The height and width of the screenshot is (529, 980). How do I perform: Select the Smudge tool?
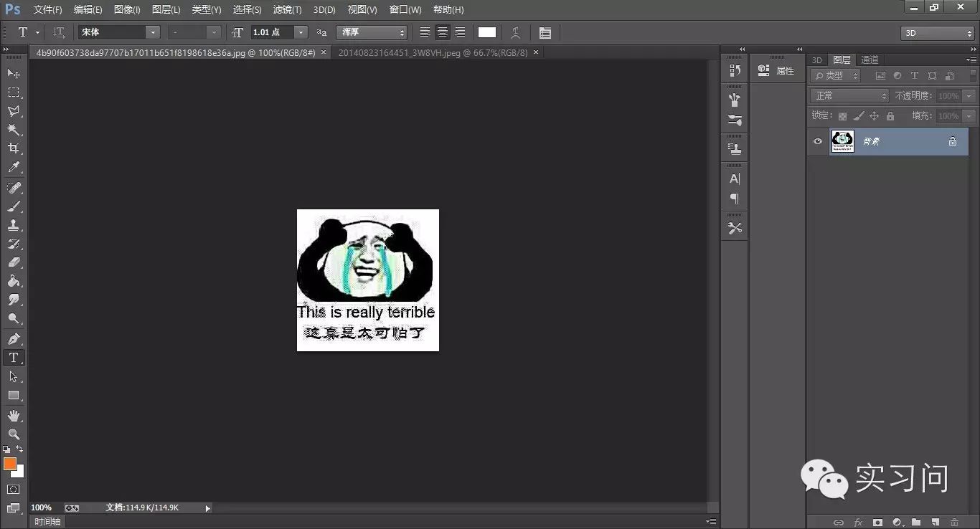tap(14, 300)
